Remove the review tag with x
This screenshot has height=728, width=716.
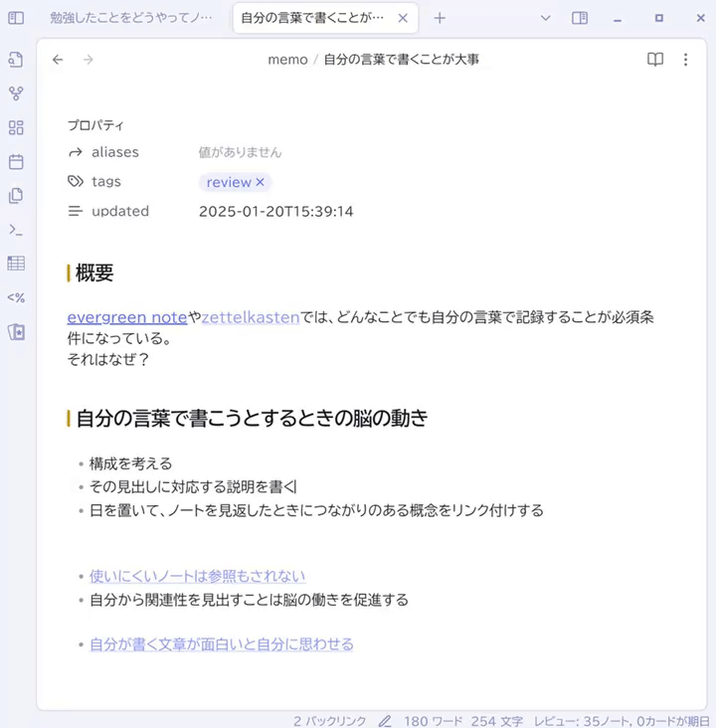(260, 182)
